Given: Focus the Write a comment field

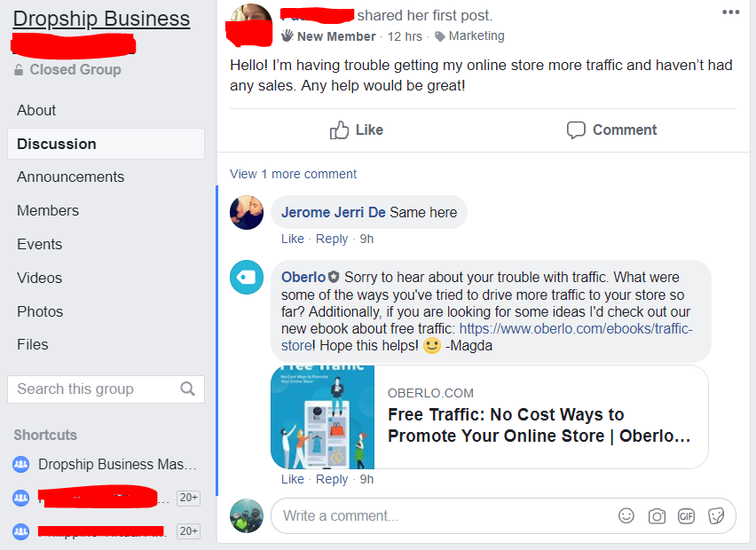Looking at the screenshot, I should click(x=444, y=515).
